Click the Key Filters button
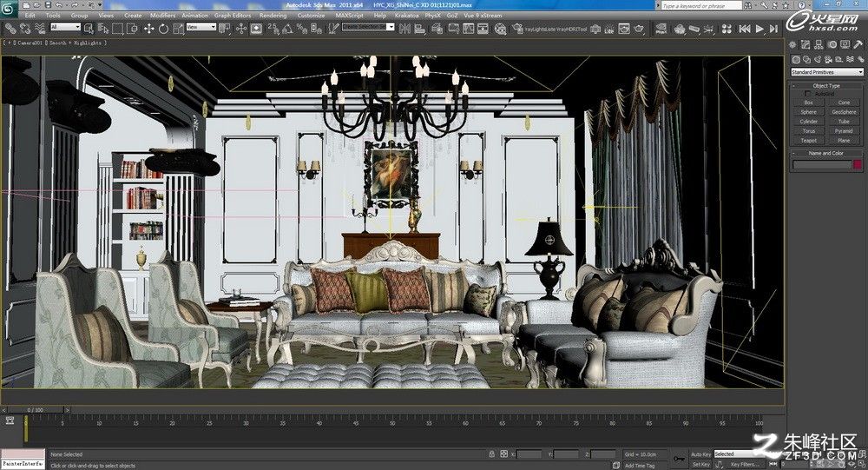Viewport: 868px width, 470px height. [x=745, y=465]
